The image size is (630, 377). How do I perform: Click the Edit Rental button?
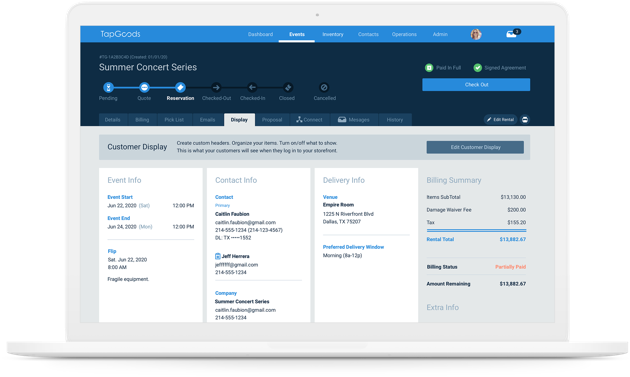[x=501, y=119]
